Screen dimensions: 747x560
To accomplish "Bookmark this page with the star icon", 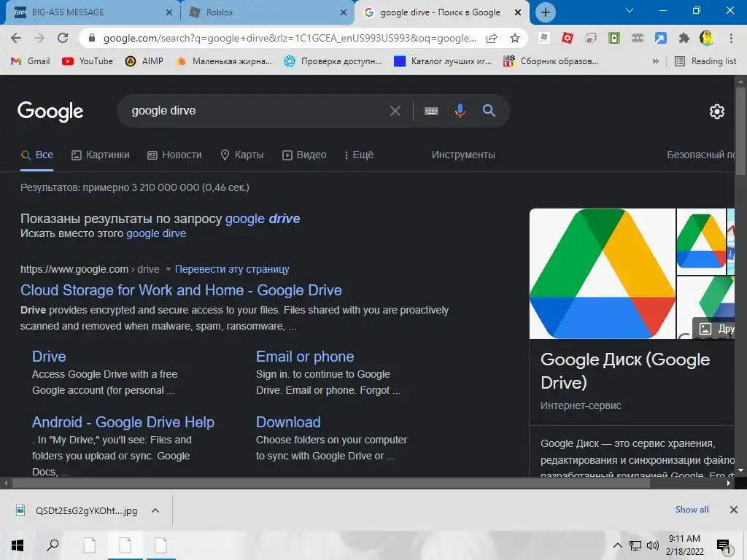I will [x=515, y=38].
